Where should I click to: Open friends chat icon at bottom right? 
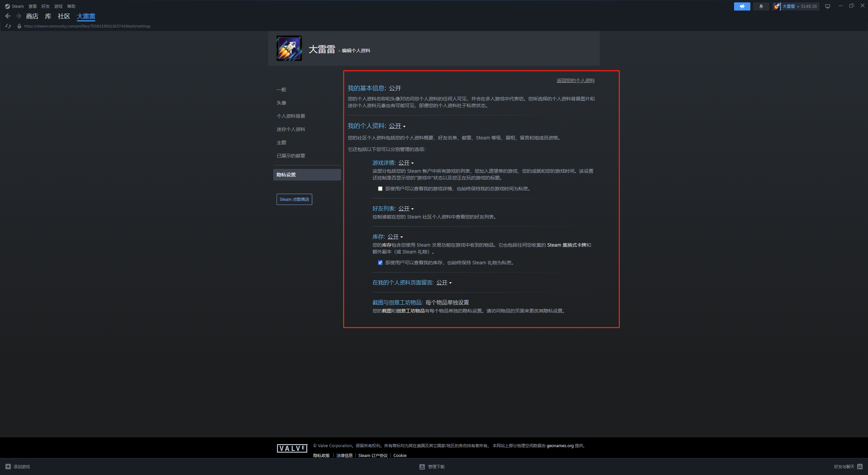(860, 467)
